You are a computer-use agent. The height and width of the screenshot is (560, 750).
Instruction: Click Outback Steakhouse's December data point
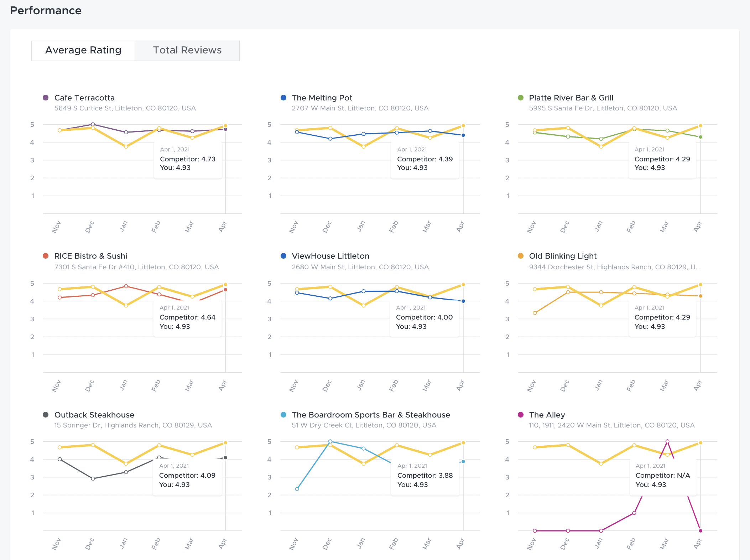93,479
